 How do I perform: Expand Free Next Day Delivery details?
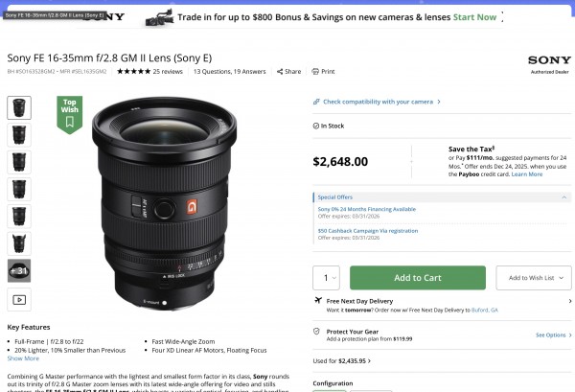pyautogui.click(x=569, y=301)
